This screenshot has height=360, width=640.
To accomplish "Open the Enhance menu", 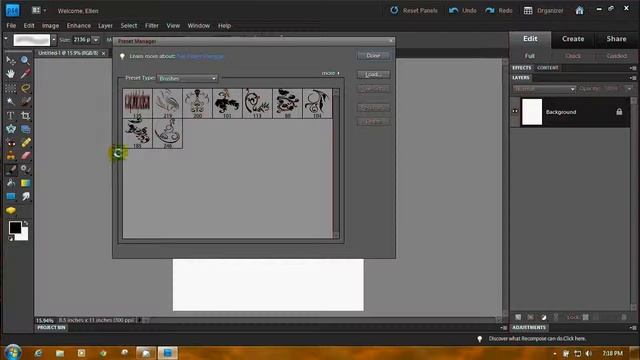I will [x=79, y=25].
